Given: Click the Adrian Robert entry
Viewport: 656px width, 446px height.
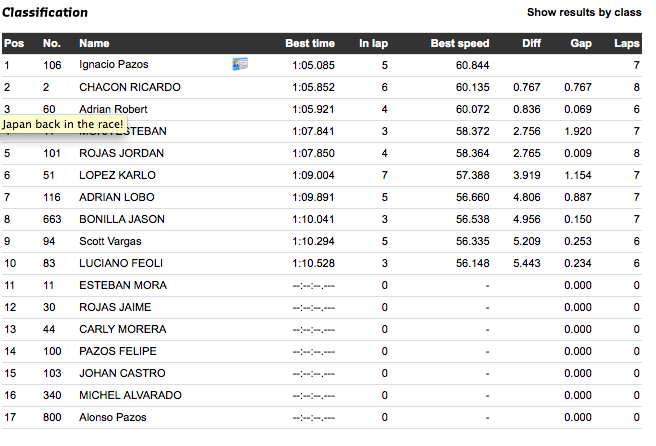Looking at the screenshot, I should [x=113, y=109].
